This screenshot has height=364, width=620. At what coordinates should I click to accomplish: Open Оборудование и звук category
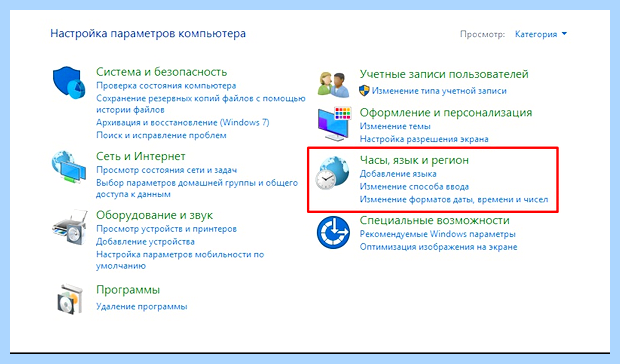155,215
